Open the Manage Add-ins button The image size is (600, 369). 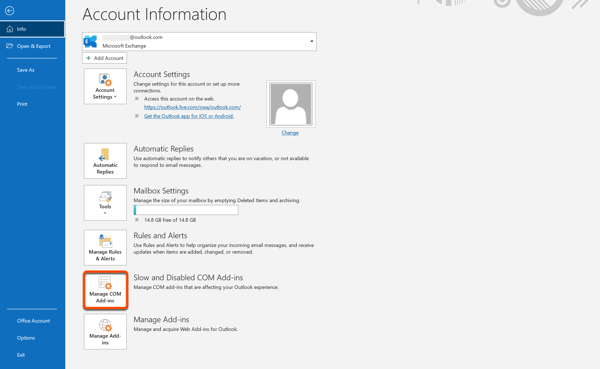(105, 332)
